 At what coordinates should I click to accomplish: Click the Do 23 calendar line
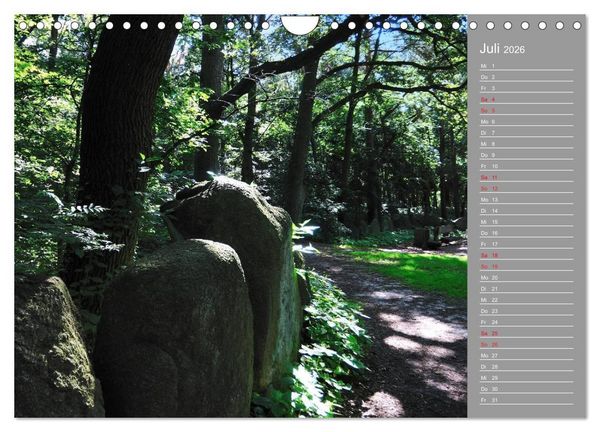(x=527, y=311)
